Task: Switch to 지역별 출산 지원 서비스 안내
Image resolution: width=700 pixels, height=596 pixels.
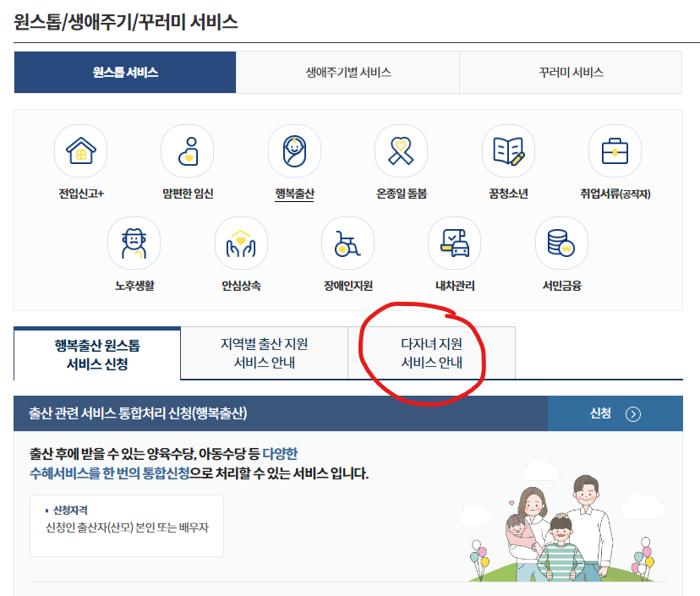Action: [x=264, y=353]
